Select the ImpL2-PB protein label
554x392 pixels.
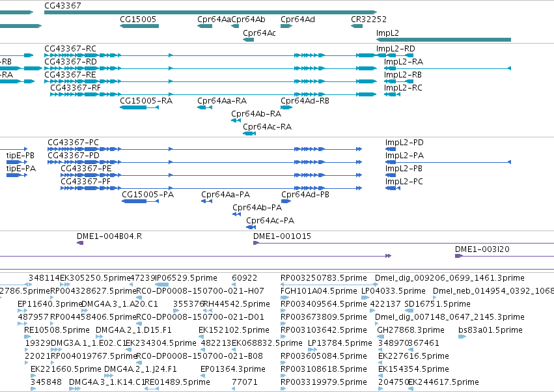[x=404, y=168]
